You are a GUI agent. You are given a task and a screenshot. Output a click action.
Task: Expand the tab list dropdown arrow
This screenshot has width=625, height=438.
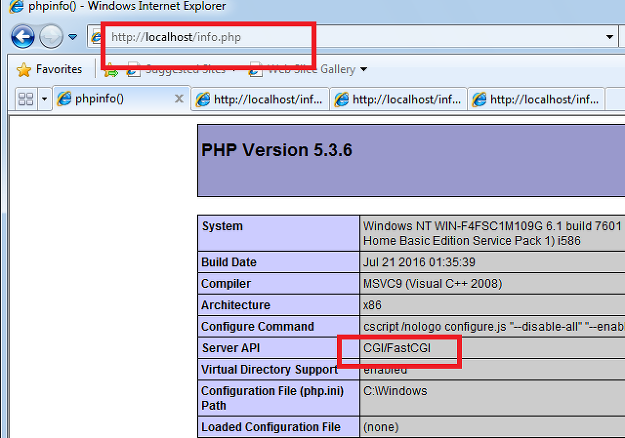coord(44,98)
